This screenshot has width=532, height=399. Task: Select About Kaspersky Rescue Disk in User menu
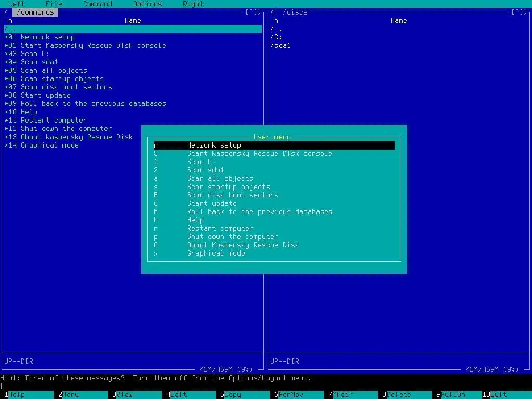pyautogui.click(x=274, y=245)
